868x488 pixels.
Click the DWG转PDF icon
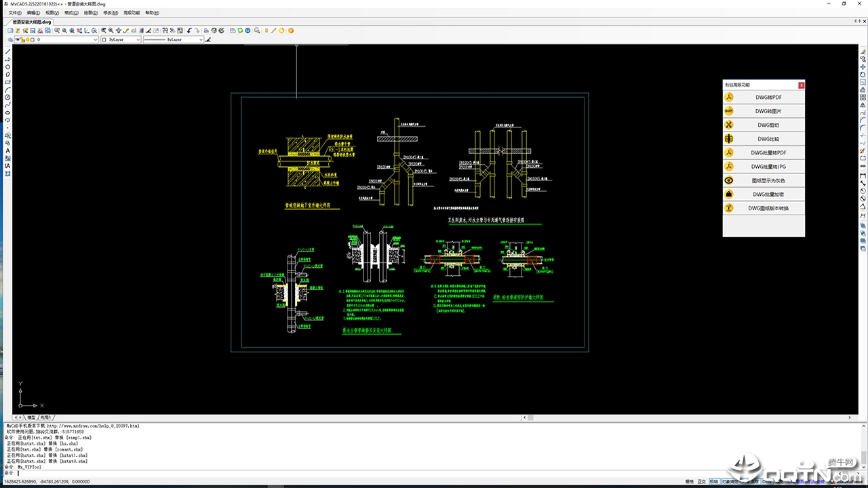tap(729, 97)
